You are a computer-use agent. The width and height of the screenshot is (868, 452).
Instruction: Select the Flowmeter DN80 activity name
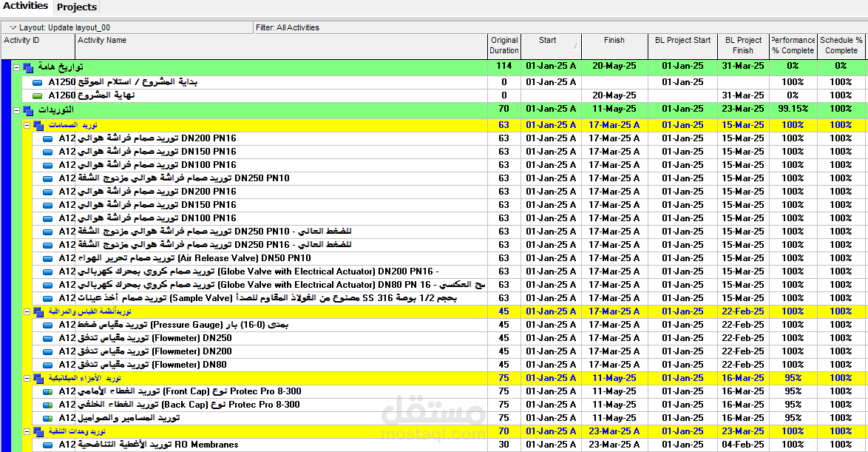point(152,365)
